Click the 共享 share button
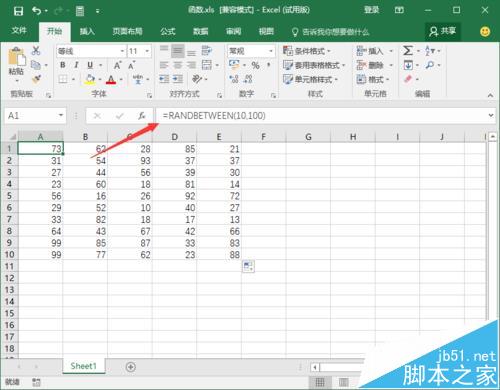Viewport: 500px width, 390px height. [x=443, y=31]
